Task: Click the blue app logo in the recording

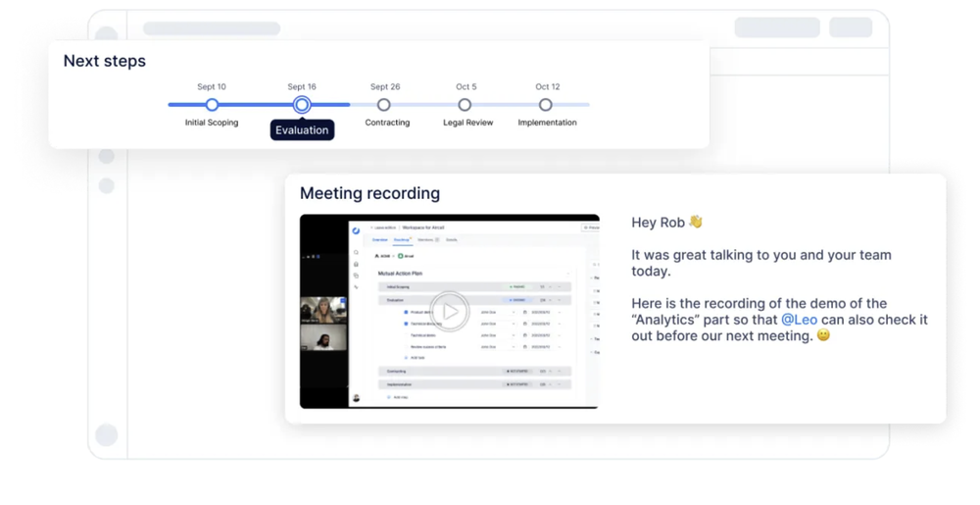Action: click(x=357, y=230)
